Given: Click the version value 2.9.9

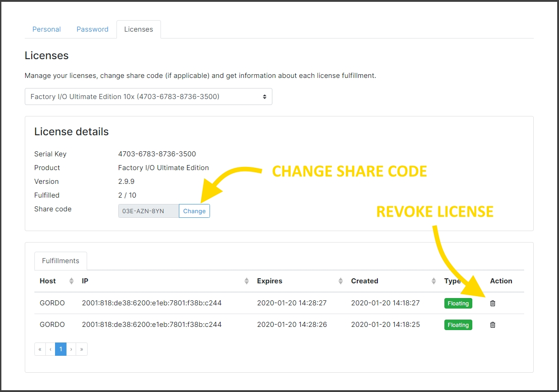Looking at the screenshot, I should pos(126,182).
